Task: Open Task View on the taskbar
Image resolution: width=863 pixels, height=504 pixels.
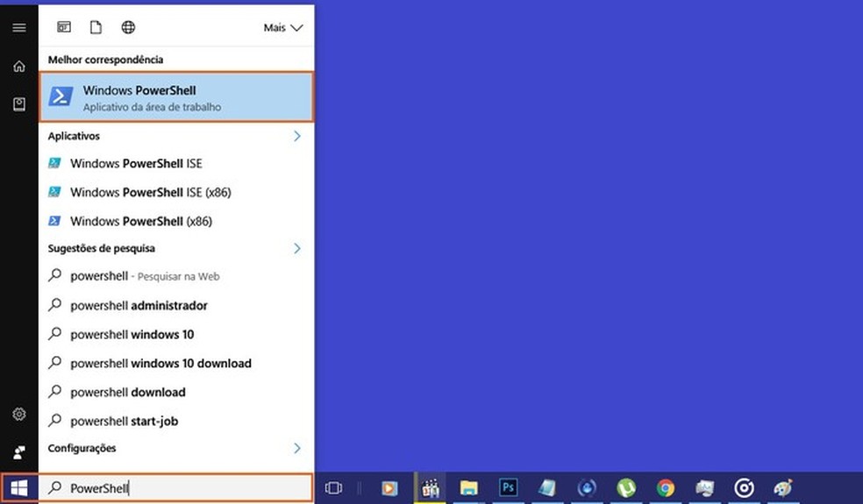Action: (333, 488)
